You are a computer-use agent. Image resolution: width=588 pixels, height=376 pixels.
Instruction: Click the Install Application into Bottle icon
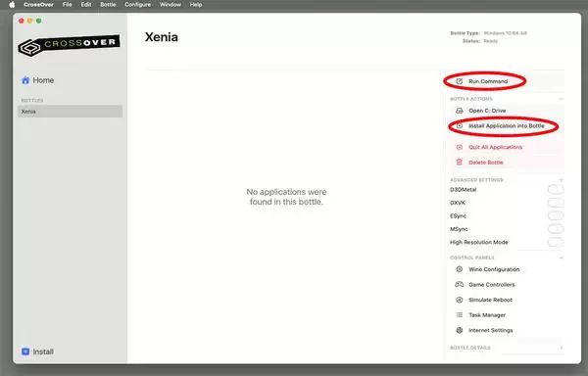pos(460,126)
